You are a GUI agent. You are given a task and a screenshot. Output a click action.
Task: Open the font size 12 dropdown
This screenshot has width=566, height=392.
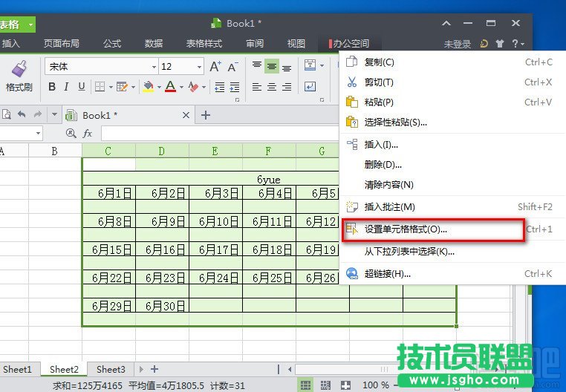199,67
